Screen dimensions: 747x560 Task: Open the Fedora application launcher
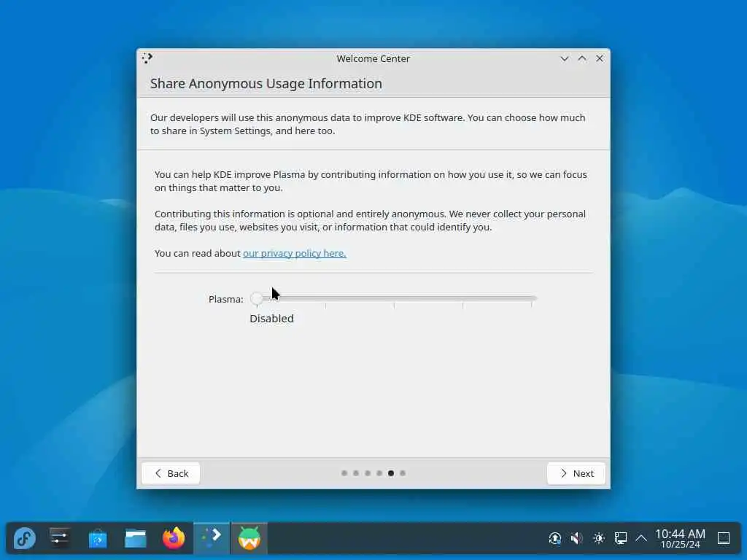[x=24, y=539]
